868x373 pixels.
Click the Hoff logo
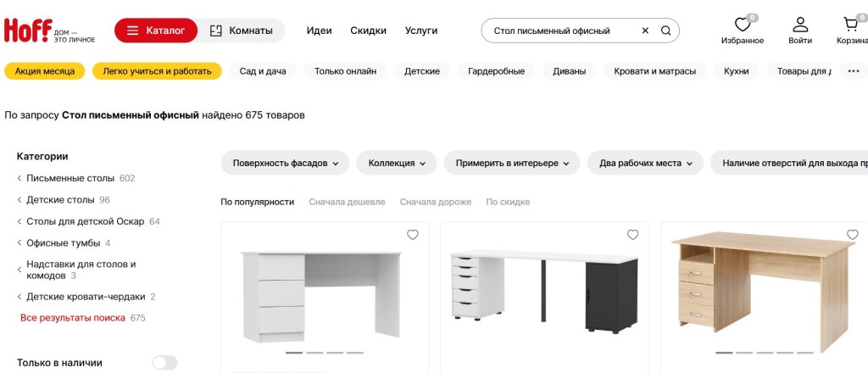click(x=49, y=31)
